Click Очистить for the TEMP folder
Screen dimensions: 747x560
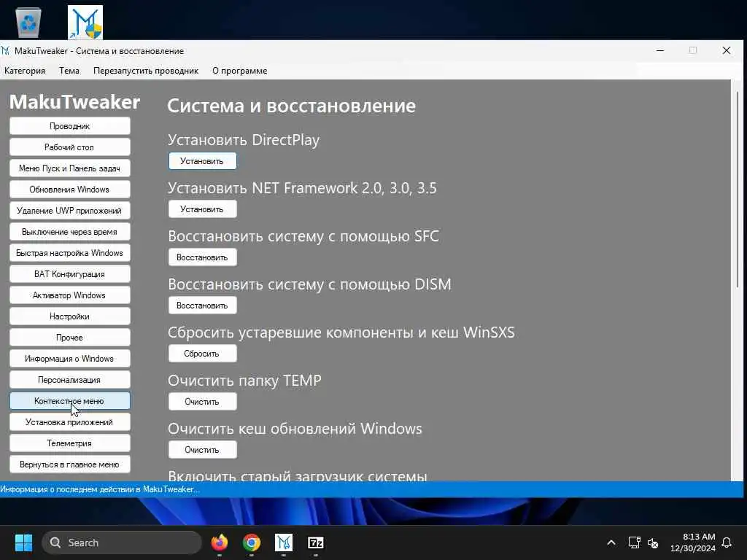coord(202,402)
